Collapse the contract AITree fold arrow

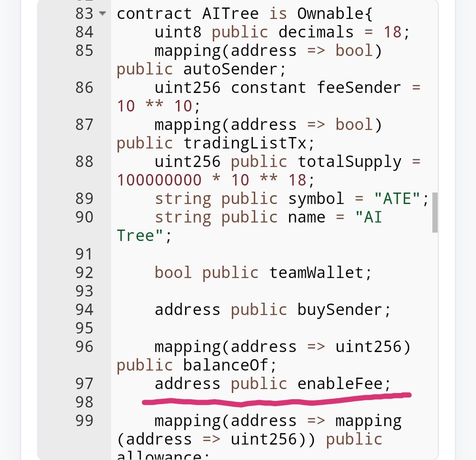[x=103, y=13]
